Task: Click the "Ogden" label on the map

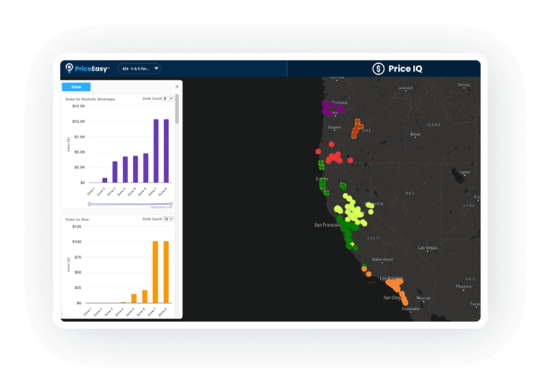Action: [x=465, y=172]
